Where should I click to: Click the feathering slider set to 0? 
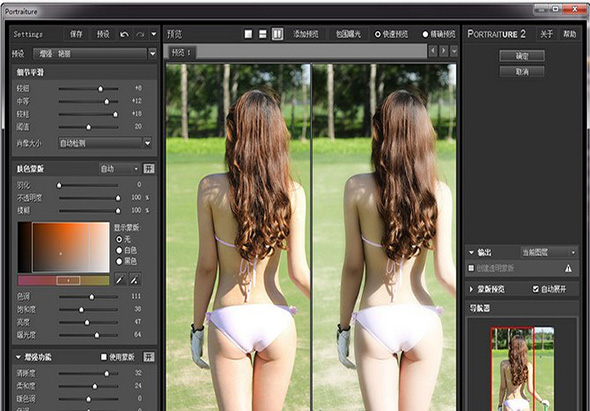coord(88,185)
